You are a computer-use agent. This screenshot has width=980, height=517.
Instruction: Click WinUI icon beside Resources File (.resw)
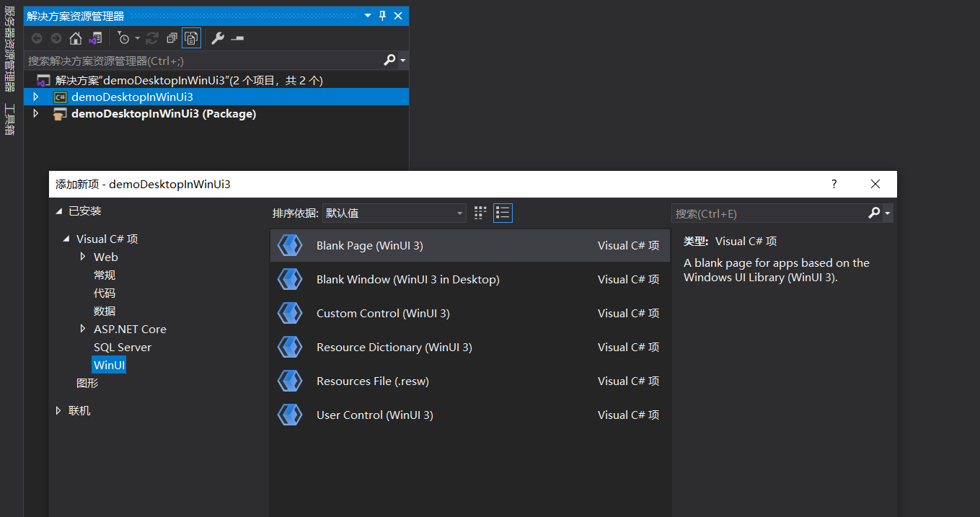[290, 381]
